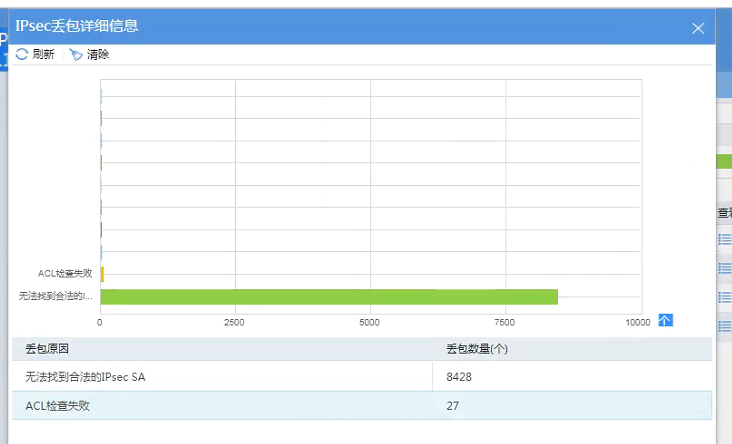Collapse the chart using blue up-arrow icon

(665, 320)
